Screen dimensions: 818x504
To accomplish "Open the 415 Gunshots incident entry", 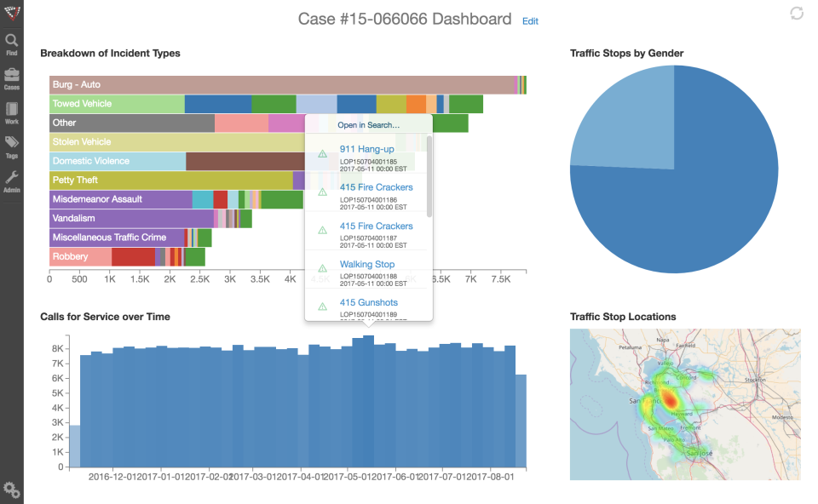I will (x=369, y=302).
